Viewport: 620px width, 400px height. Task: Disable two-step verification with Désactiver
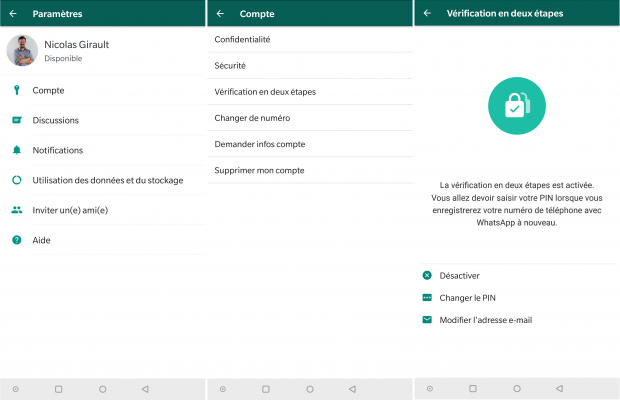tap(460, 275)
